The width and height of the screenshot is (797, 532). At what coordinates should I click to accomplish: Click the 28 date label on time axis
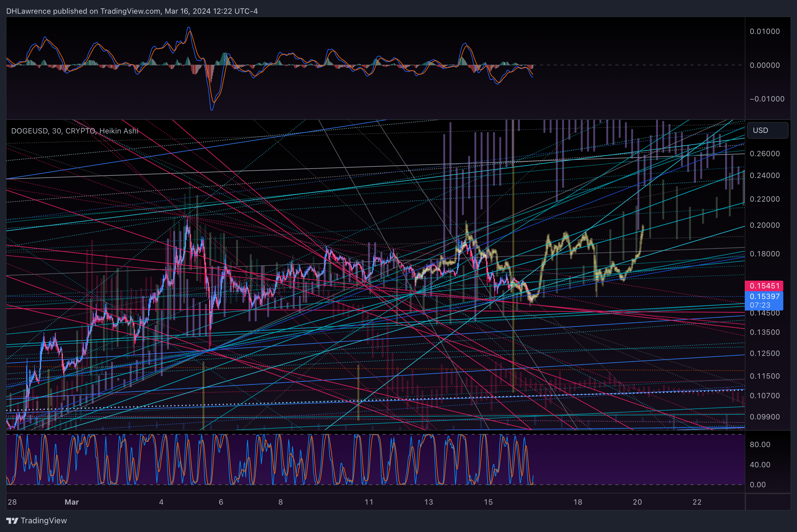pyautogui.click(x=12, y=502)
